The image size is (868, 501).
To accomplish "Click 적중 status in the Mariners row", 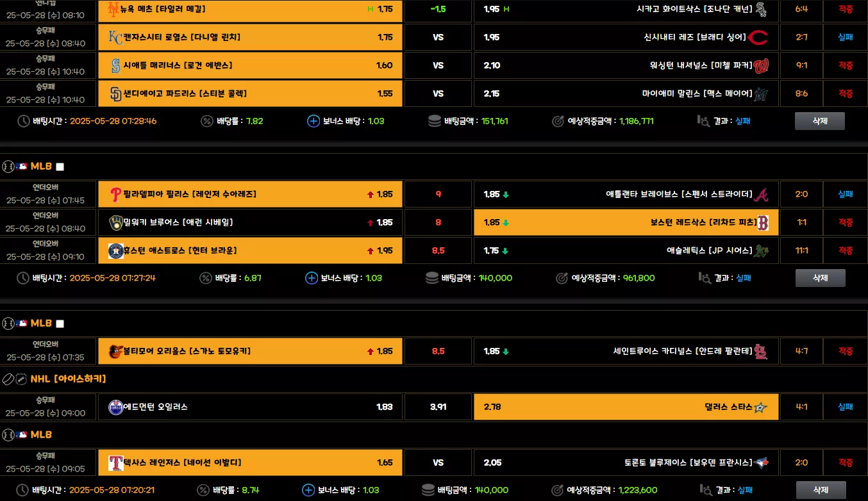I will point(846,65).
